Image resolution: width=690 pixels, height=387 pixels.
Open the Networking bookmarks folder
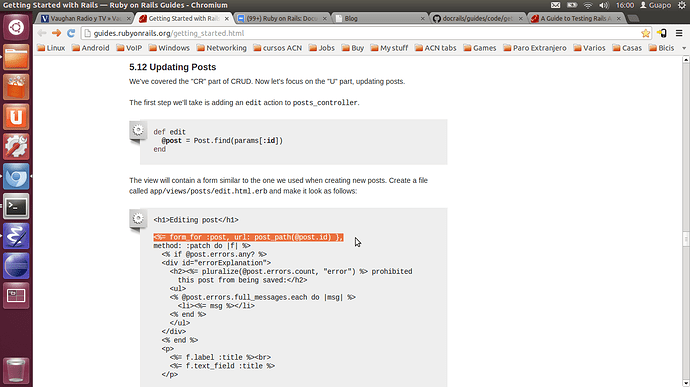[x=221, y=48]
